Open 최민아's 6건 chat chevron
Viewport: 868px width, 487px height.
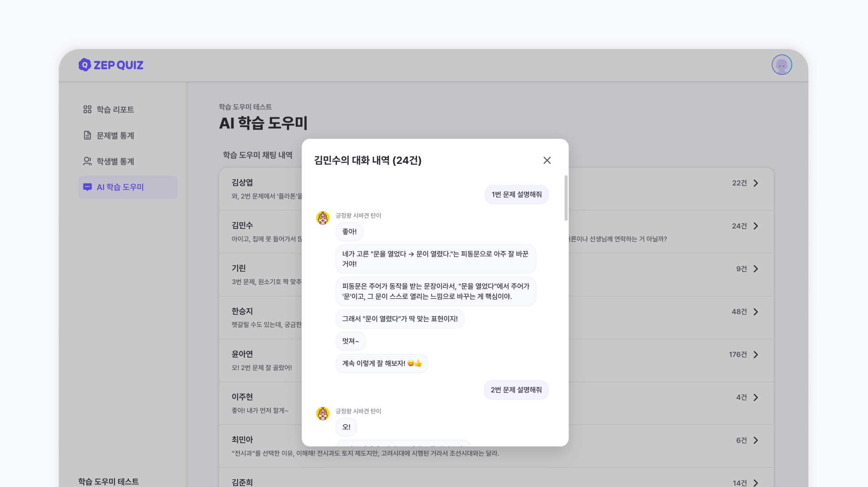coord(756,441)
